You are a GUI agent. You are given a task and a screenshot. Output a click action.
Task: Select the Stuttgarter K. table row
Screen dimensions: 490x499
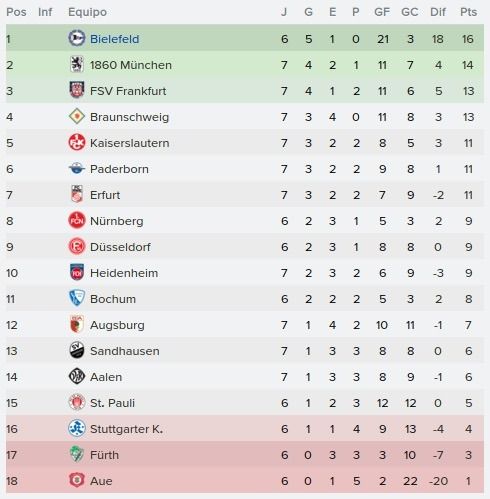[x=245, y=429]
